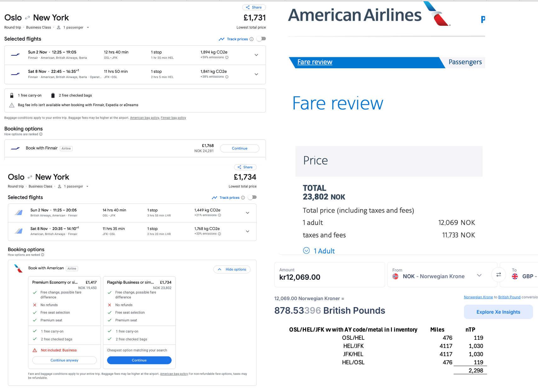Expand details of the Sun 2 Nov Finnair flight
The height and width of the screenshot is (392, 538).
[256, 55]
